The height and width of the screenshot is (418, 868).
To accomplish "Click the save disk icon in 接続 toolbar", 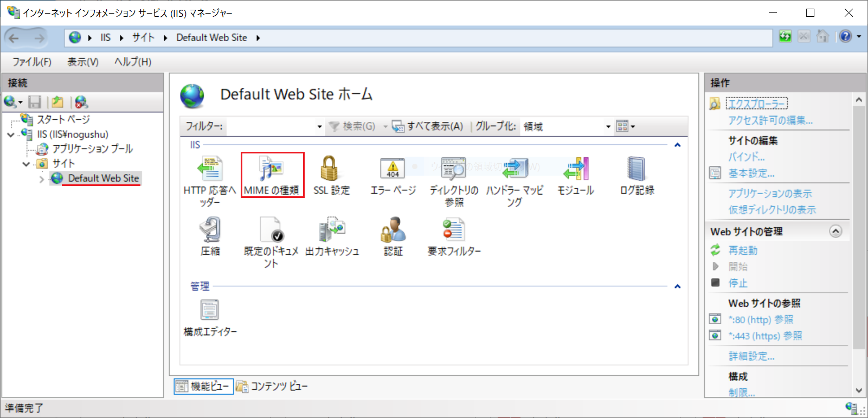I will click(35, 101).
